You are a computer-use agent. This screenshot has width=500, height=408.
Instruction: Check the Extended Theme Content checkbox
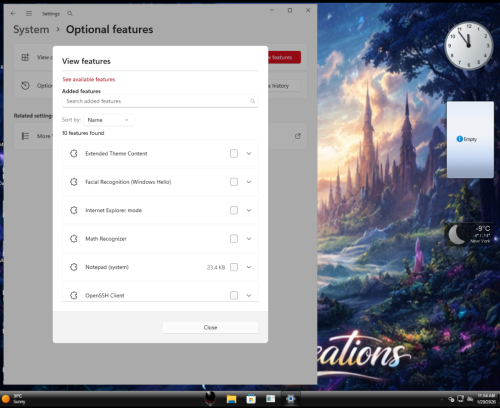234,153
